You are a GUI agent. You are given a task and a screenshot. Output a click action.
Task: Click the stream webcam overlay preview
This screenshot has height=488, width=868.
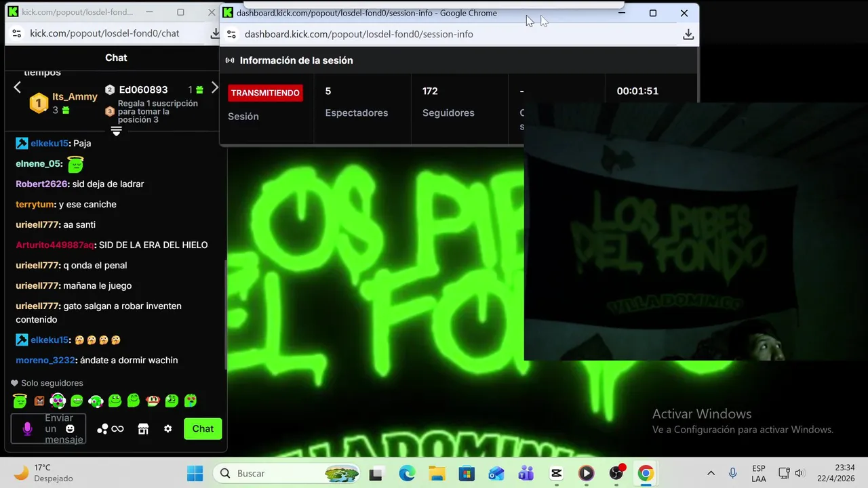(696, 231)
